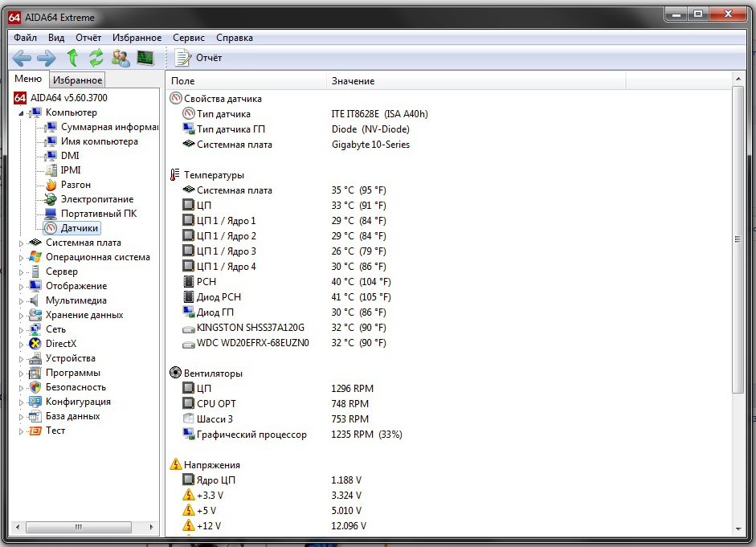Click the DirectX yellow X icon
Image resolution: width=756 pixels, height=547 pixels.
35,344
